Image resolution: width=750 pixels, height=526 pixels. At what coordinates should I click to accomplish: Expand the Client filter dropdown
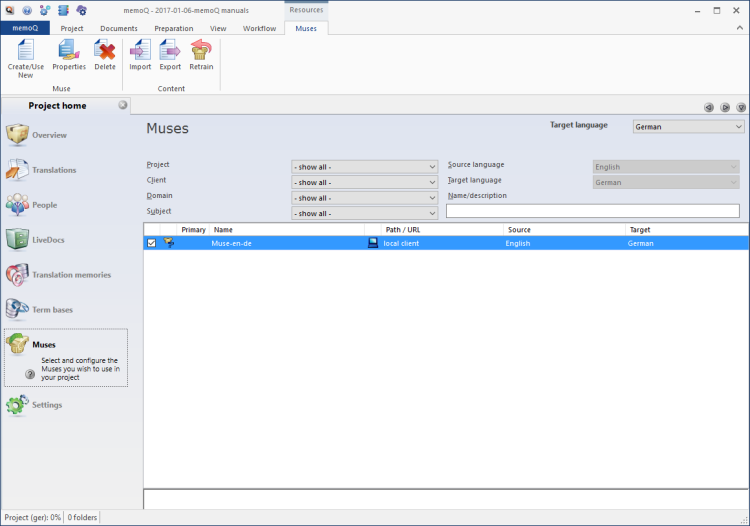(x=365, y=182)
